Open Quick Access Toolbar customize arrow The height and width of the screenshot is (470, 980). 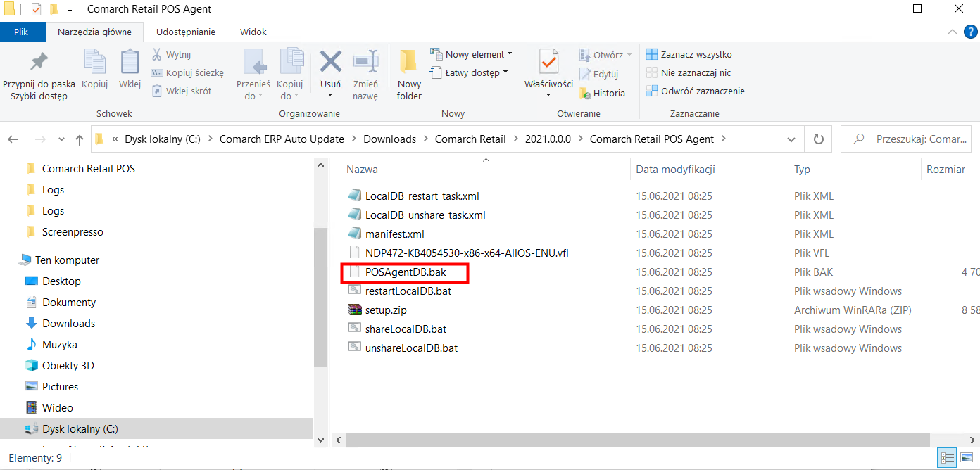[x=70, y=10]
